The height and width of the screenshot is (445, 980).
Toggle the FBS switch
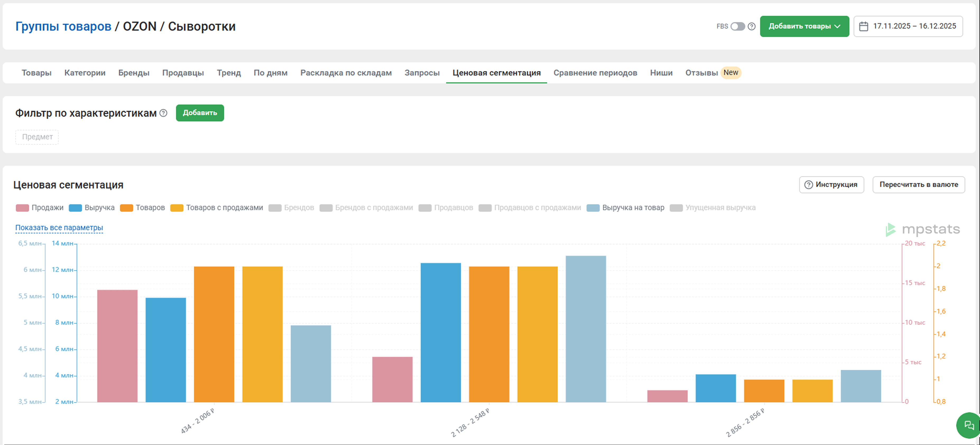coord(738,26)
